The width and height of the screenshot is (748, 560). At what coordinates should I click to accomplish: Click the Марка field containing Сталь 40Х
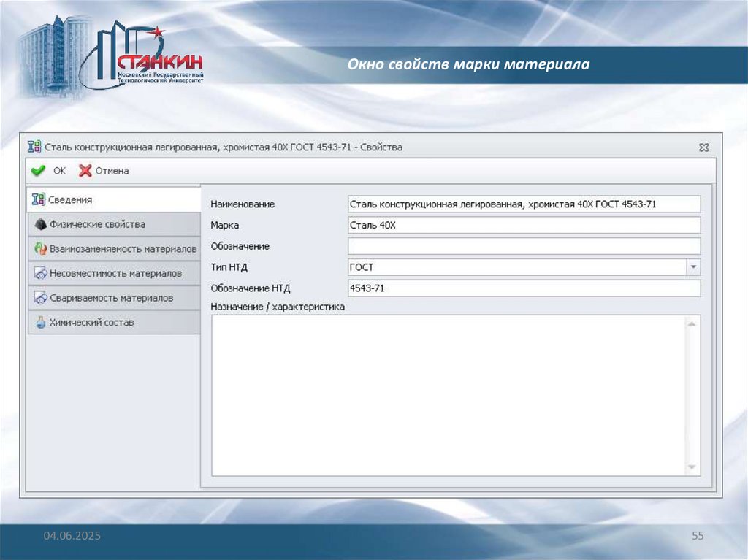tap(524, 226)
